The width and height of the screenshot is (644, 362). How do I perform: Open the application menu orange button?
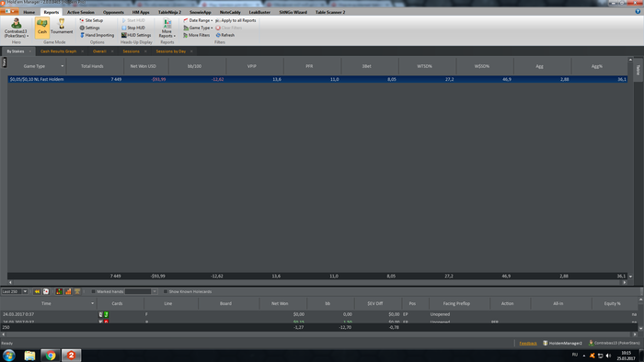tap(9, 11)
